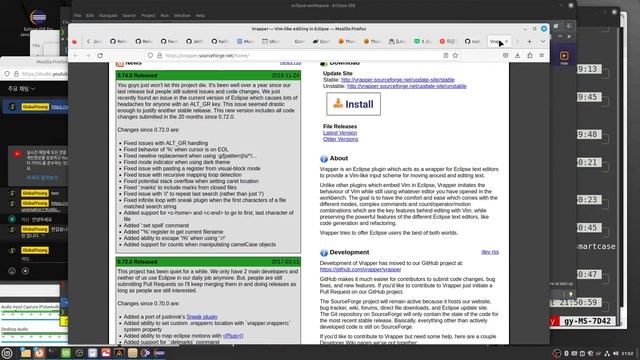Viewport: 640px width, 360px height.
Task: Open a new Firefox tab with plus
Action: click(x=529, y=42)
